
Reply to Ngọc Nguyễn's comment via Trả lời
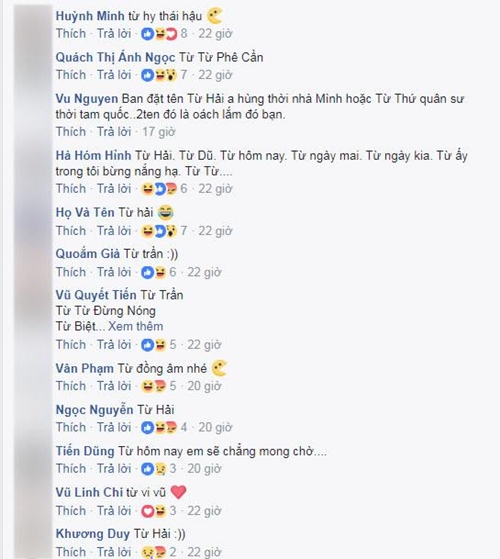[x=114, y=427]
